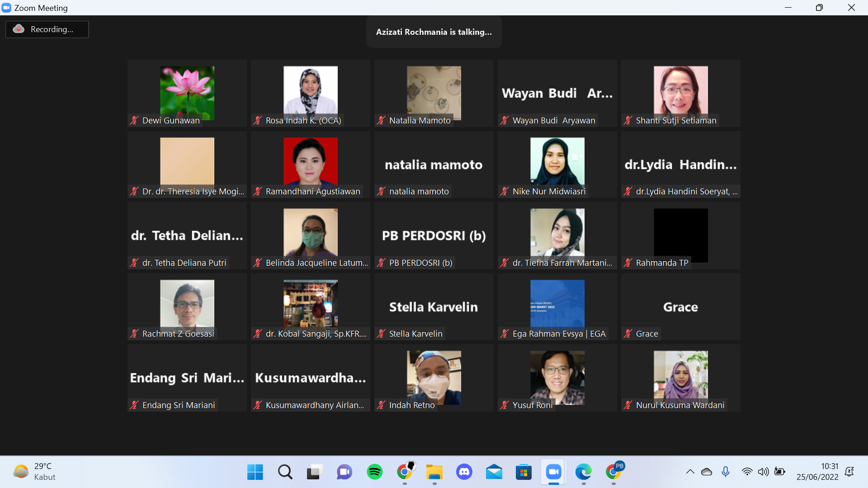Click Stella Karvelin name label

coord(416,334)
